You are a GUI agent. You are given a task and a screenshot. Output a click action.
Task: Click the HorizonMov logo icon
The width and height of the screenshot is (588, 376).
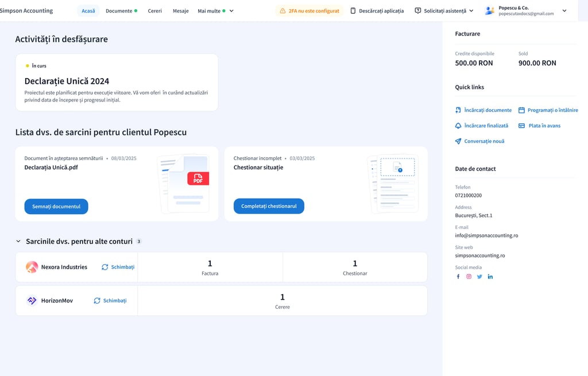click(32, 300)
